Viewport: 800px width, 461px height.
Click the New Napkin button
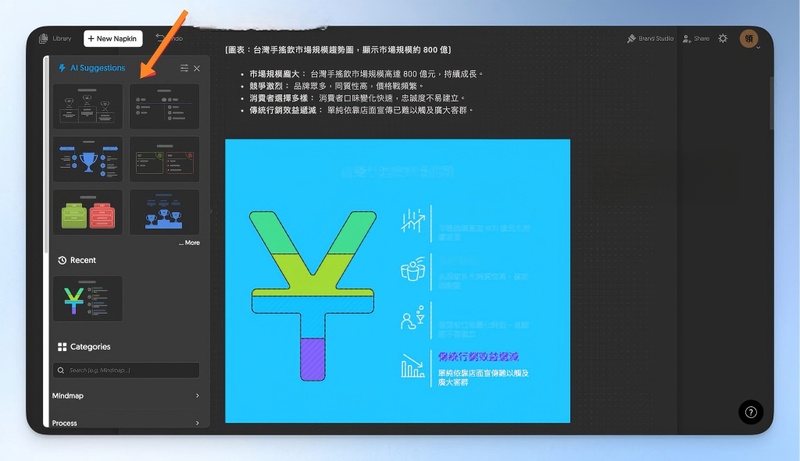pos(113,38)
